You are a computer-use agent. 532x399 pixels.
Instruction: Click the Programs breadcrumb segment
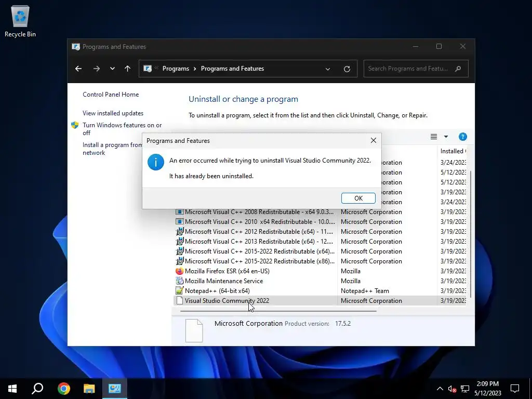pos(176,69)
